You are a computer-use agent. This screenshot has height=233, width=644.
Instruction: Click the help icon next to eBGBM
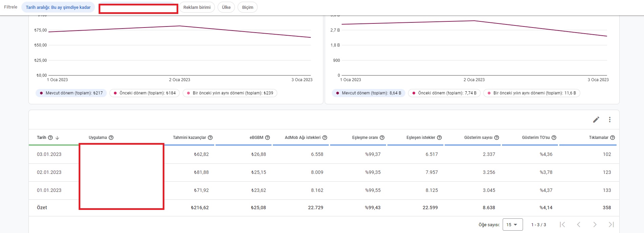267,138
